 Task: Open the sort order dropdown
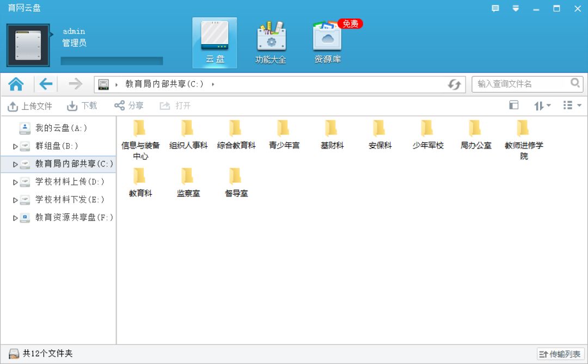[542, 106]
